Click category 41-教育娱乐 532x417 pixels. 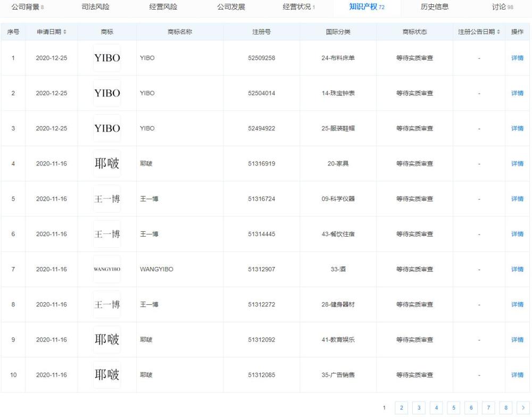click(338, 340)
